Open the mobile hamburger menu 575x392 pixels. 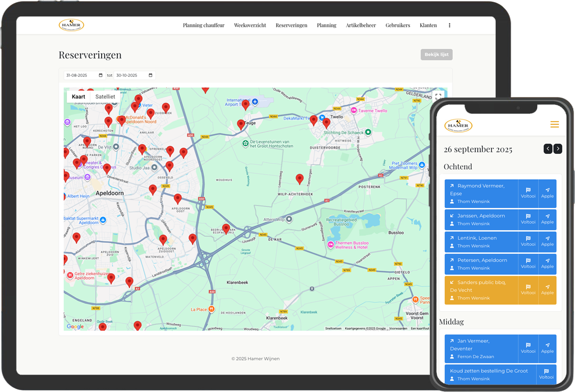[x=554, y=125]
